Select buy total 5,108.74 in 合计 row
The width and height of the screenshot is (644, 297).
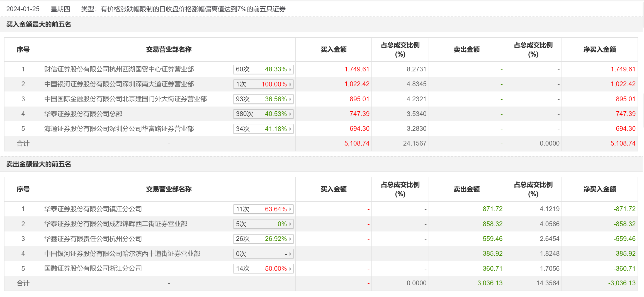pos(357,143)
